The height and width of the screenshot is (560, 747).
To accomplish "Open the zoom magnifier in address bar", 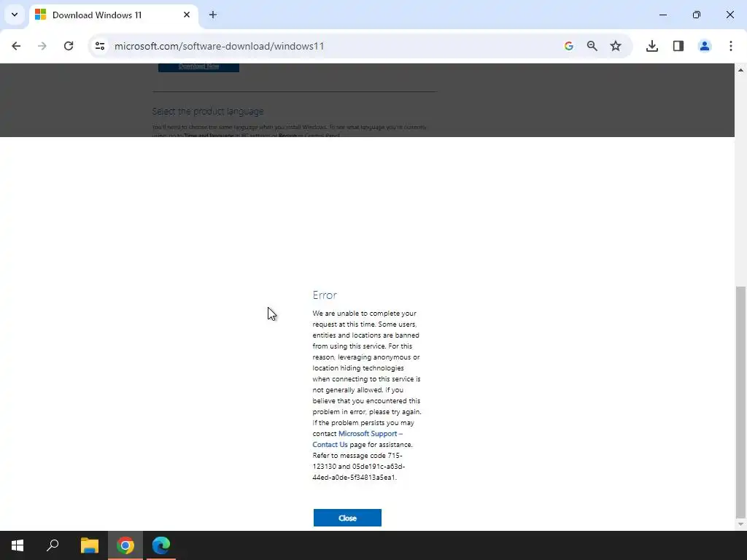I will (592, 46).
